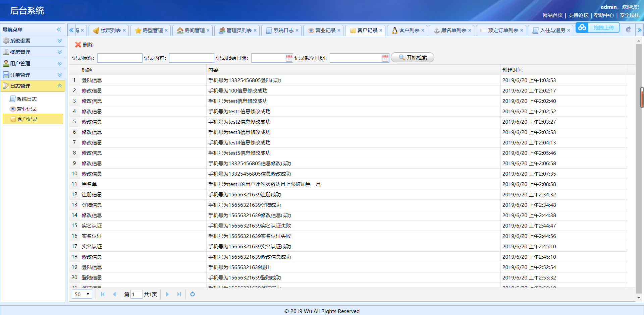Close the 黑名单列表 tab
The image size is (644, 315).
(x=470, y=30)
